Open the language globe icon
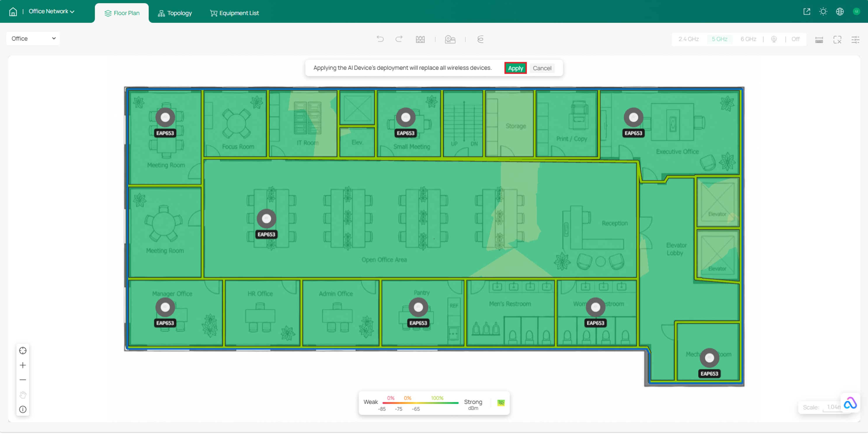The image size is (868, 434). click(840, 12)
